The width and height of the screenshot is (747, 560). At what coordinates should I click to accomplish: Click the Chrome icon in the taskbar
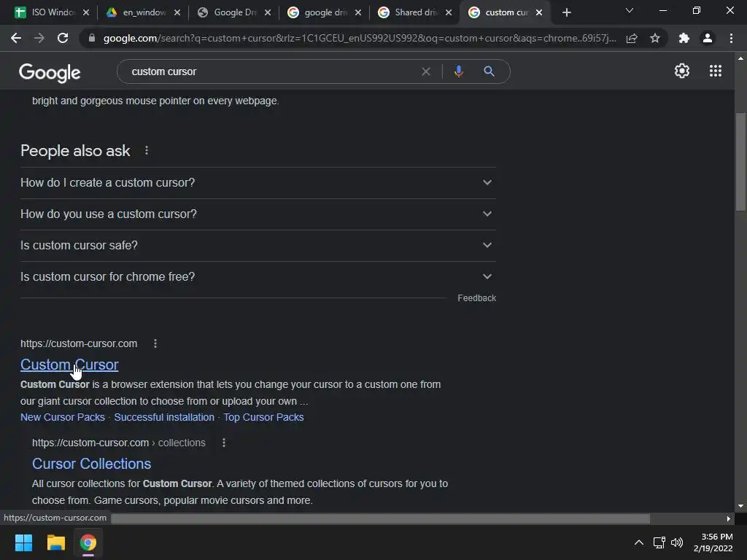(88, 542)
